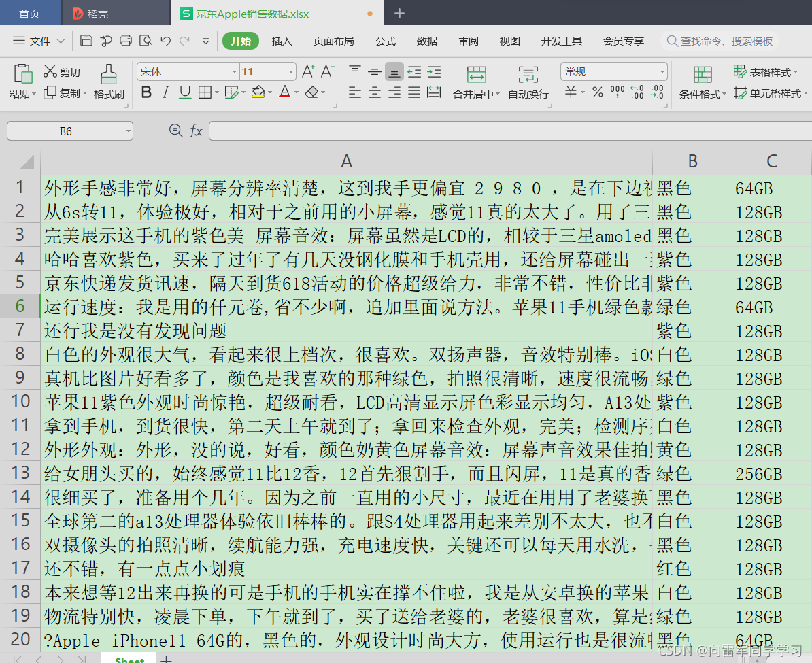Toggle Underline formatting
Image resolution: width=812 pixels, height=663 pixels.
click(185, 92)
